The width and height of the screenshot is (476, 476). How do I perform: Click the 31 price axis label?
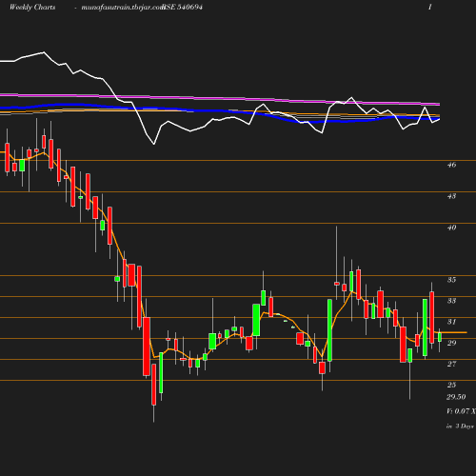[451, 322]
